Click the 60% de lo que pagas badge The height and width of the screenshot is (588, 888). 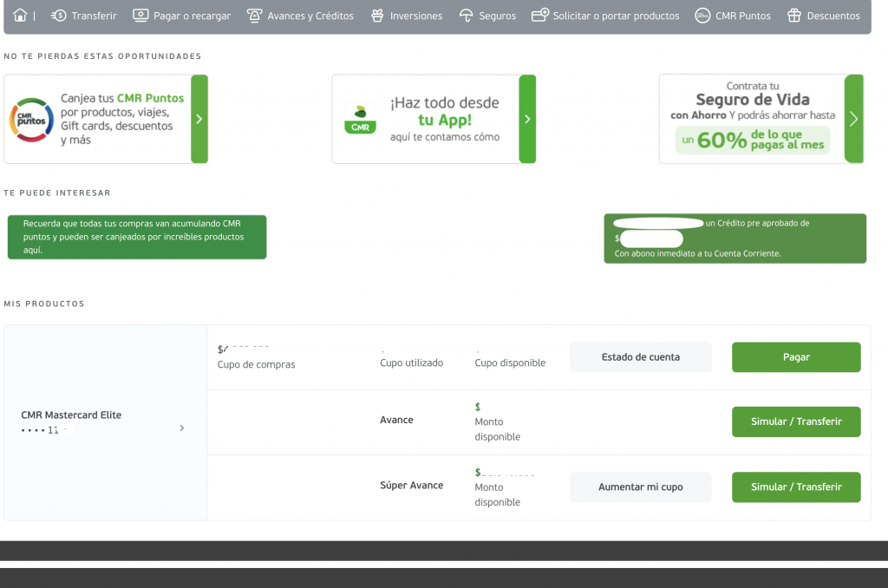click(753, 140)
